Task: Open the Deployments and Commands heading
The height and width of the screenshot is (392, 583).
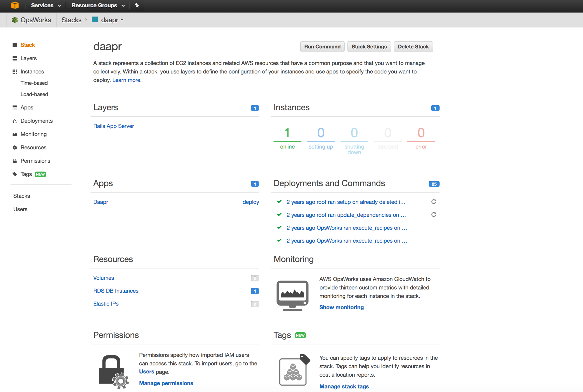Action: [x=329, y=183]
